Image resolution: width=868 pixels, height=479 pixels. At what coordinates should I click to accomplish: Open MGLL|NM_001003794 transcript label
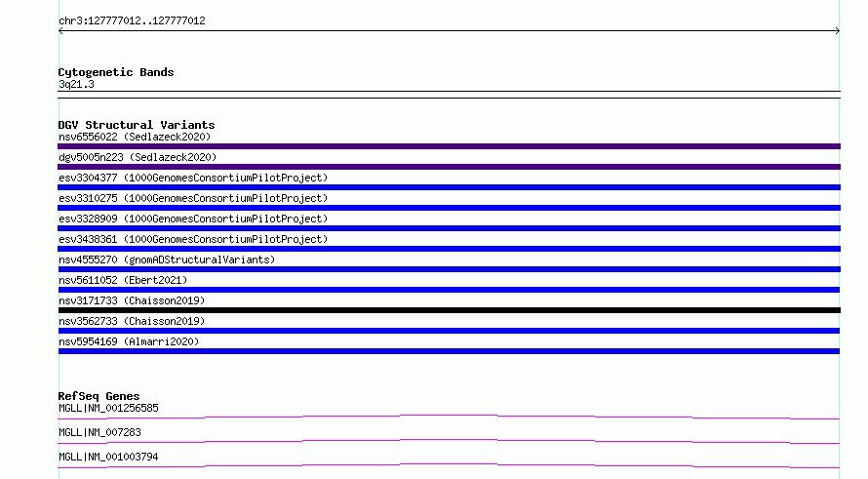coord(108,457)
